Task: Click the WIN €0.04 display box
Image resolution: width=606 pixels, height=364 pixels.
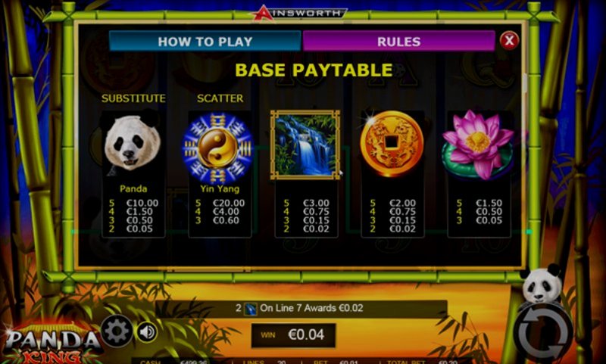Action: coord(293,334)
